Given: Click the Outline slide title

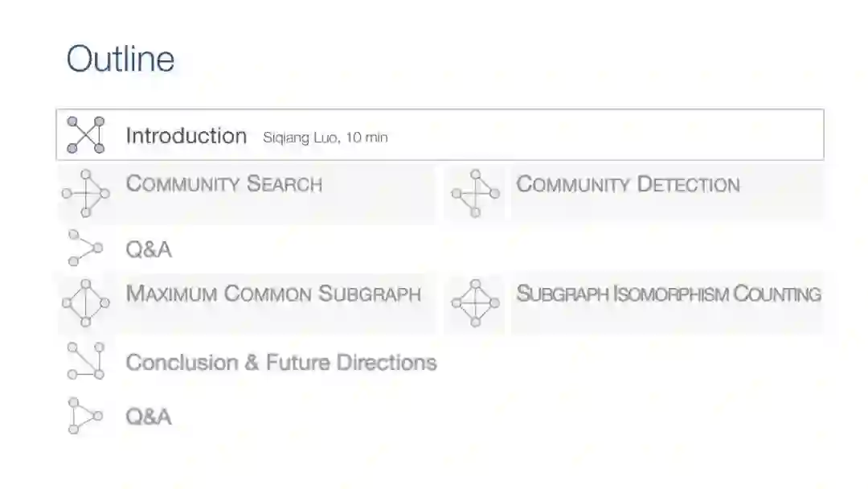Looking at the screenshot, I should coord(121,60).
